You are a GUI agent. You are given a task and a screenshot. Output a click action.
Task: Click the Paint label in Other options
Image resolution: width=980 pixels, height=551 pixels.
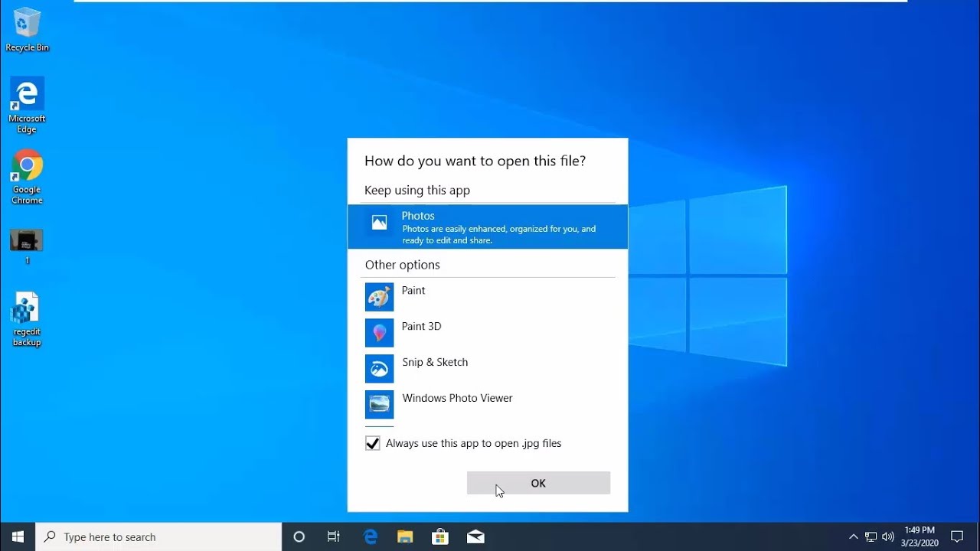click(413, 291)
